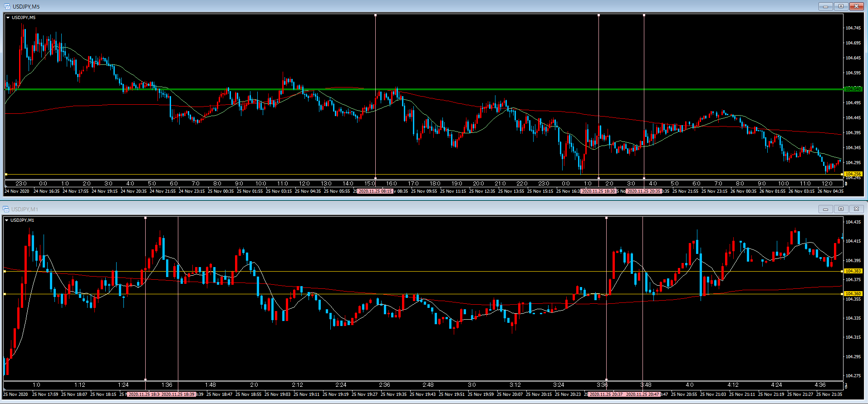Restore the USDJPY,M1 chart window size
This screenshot has height=404, width=868.
click(x=841, y=209)
